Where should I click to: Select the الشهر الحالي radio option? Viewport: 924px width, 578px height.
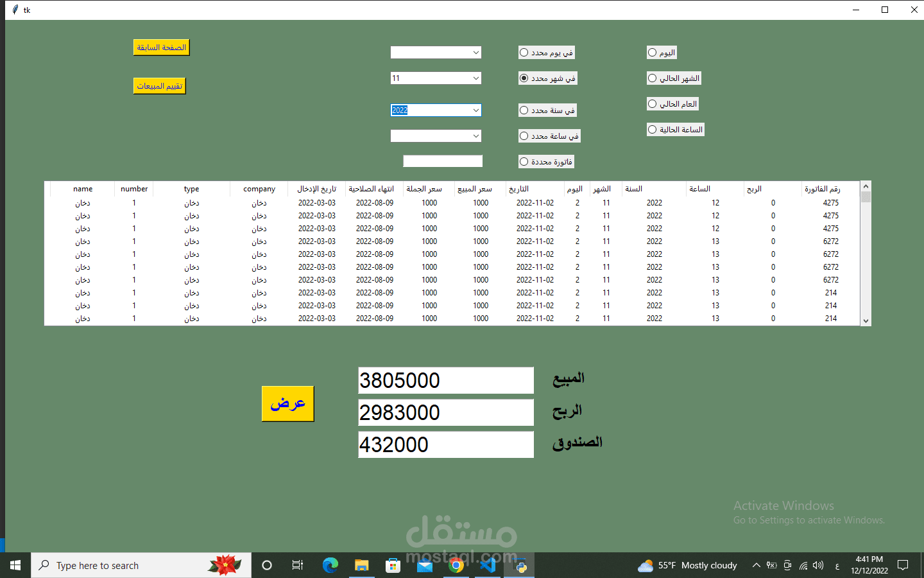point(674,78)
